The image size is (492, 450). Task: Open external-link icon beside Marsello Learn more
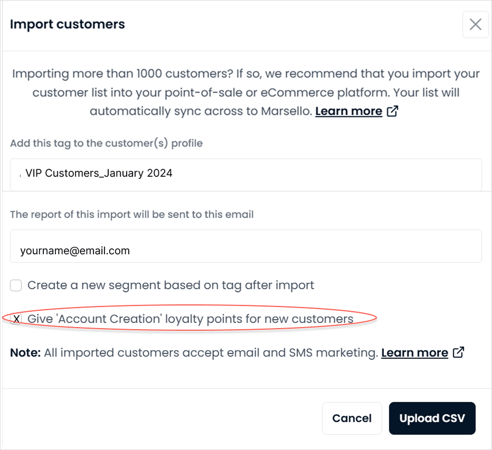pos(392,111)
